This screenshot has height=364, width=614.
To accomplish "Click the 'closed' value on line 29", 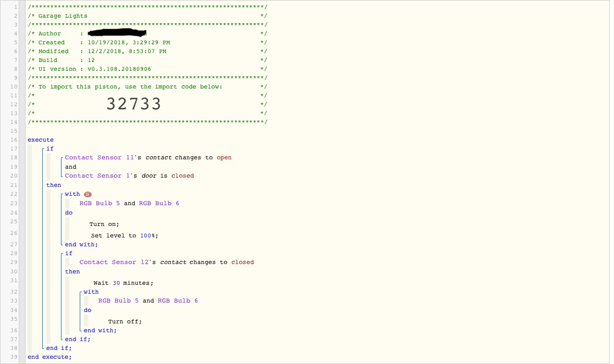I will (242, 262).
